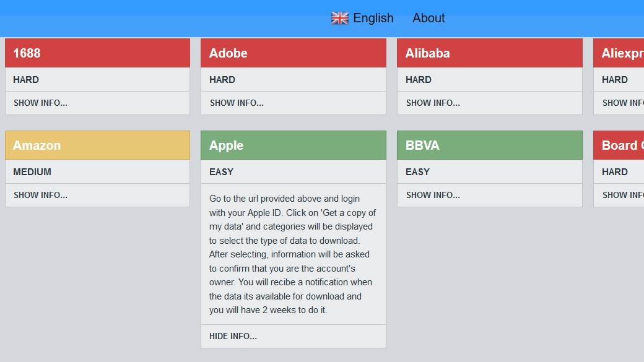Viewport: 644px width, 362px height.
Task: Open the English language selector
Action: (x=373, y=19)
